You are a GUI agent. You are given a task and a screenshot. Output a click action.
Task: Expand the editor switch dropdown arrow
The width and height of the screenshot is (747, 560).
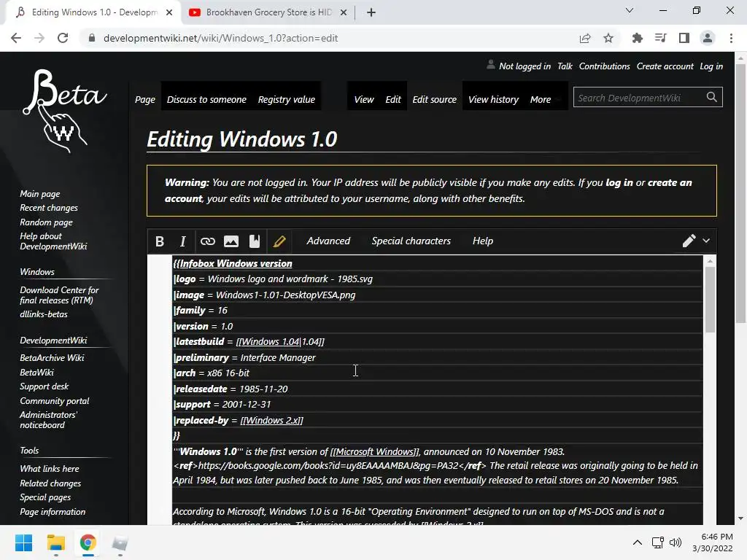pos(706,241)
